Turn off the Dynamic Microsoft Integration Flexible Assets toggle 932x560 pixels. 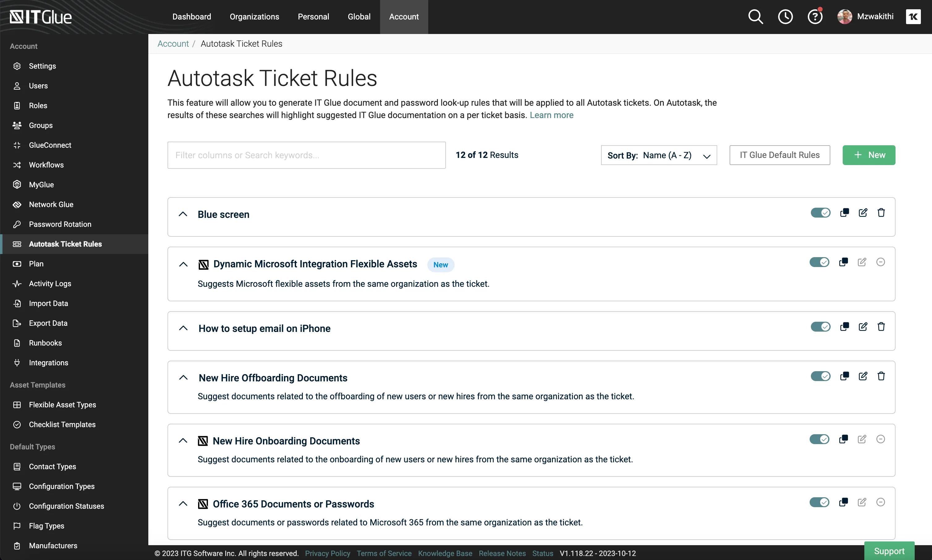click(819, 262)
